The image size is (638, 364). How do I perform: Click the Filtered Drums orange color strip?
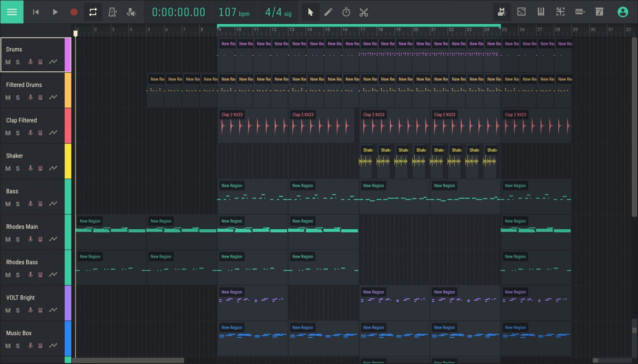68,90
